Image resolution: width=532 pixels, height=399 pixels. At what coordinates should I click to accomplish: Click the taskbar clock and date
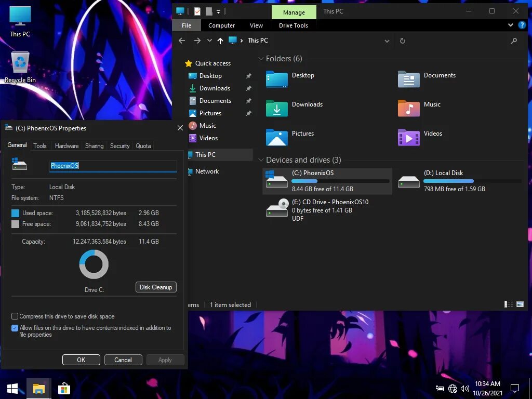point(487,389)
